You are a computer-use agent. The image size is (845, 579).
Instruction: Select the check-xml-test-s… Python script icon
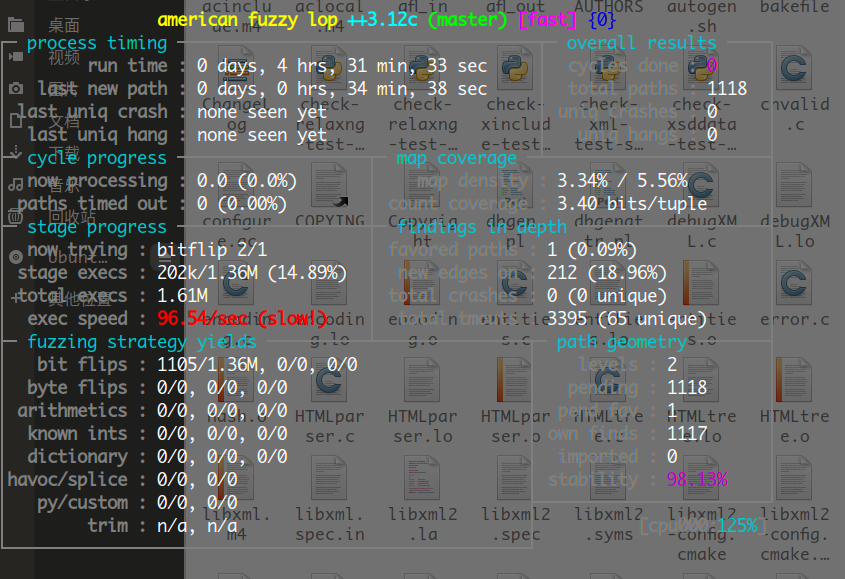(x=609, y=68)
